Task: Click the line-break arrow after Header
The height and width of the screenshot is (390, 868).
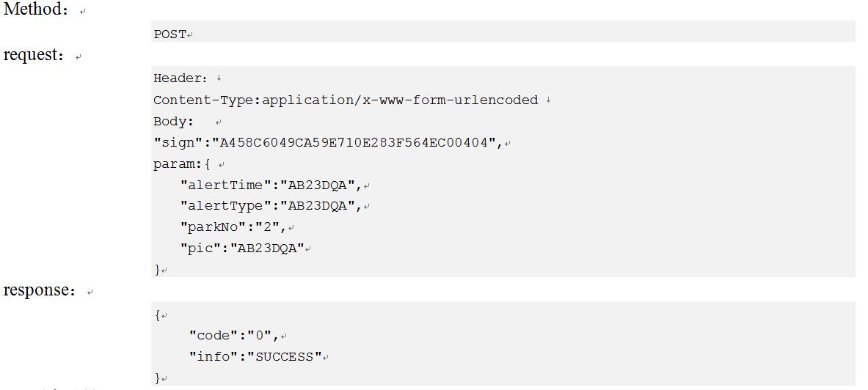Action: pos(219,78)
